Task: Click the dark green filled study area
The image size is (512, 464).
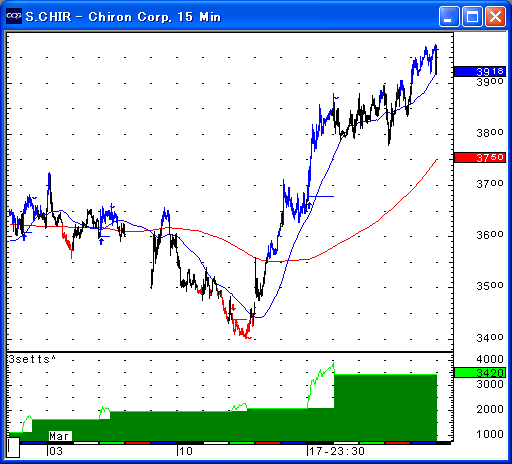Action: [x=385, y=407]
